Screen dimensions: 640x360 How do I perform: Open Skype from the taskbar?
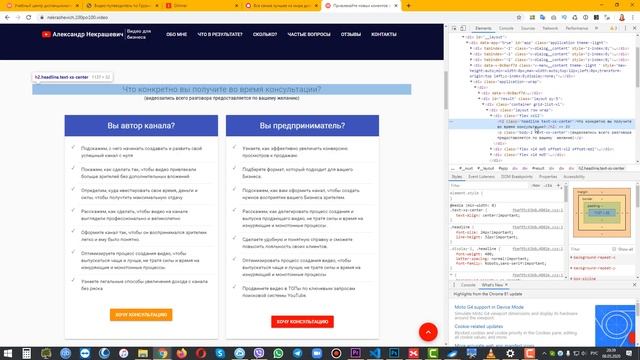220,353
